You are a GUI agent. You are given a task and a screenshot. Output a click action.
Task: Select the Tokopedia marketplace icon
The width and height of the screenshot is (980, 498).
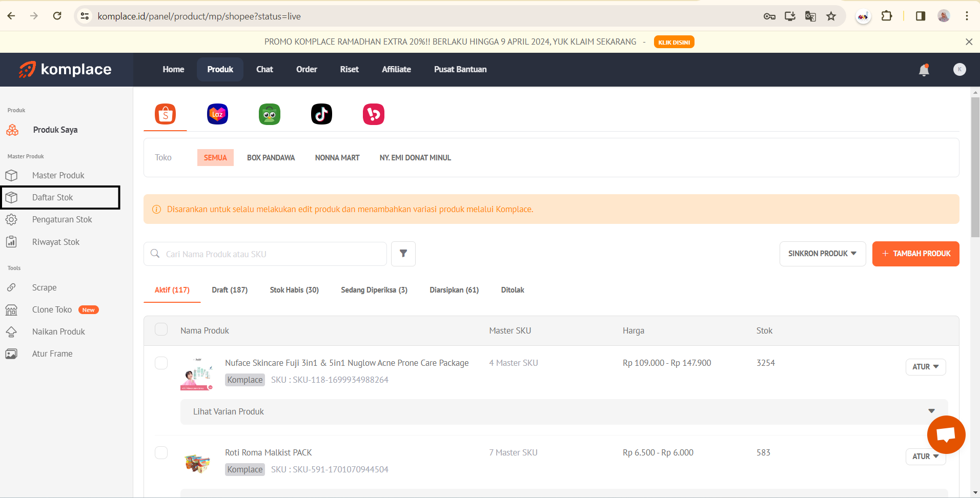point(270,114)
